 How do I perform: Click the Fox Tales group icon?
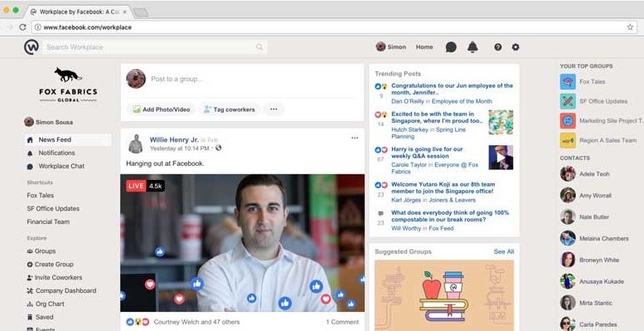click(568, 82)
